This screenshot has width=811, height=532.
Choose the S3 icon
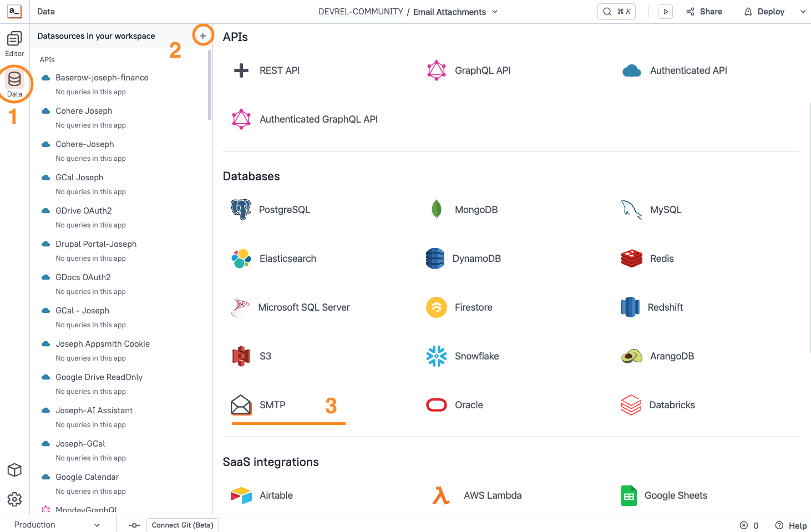click(x=241, y=356)
